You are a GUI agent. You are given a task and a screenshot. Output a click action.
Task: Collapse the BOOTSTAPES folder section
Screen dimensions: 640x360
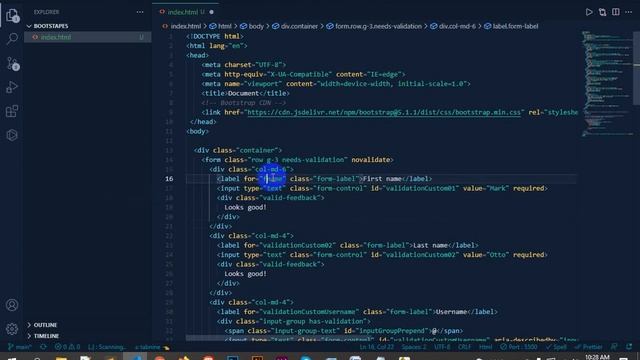(51, 26)
